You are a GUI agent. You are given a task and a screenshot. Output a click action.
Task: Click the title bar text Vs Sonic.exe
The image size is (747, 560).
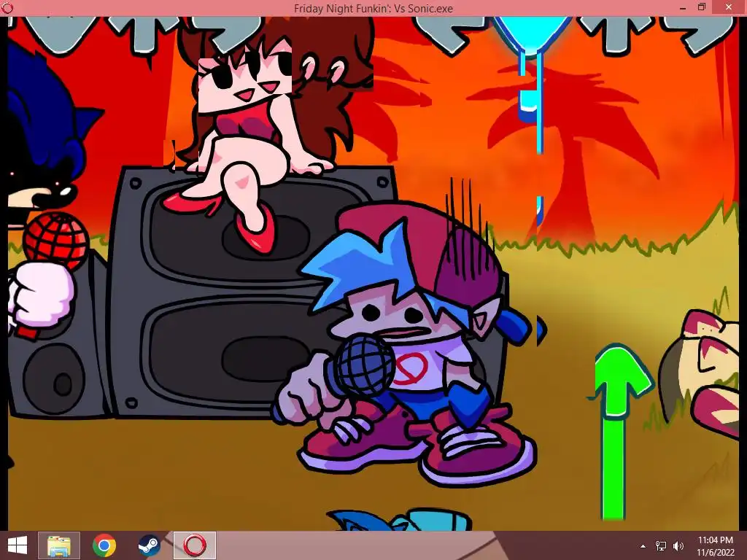pos(423,8)
